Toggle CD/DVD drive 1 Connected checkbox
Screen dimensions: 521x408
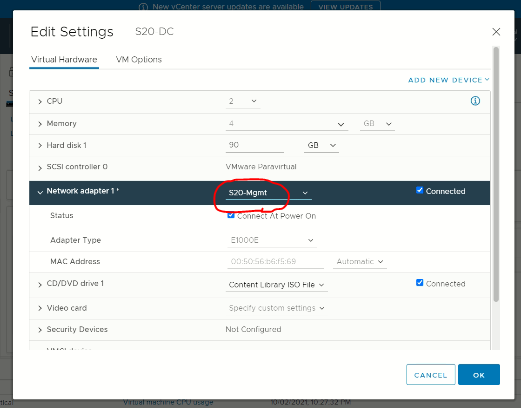(419, 283)
